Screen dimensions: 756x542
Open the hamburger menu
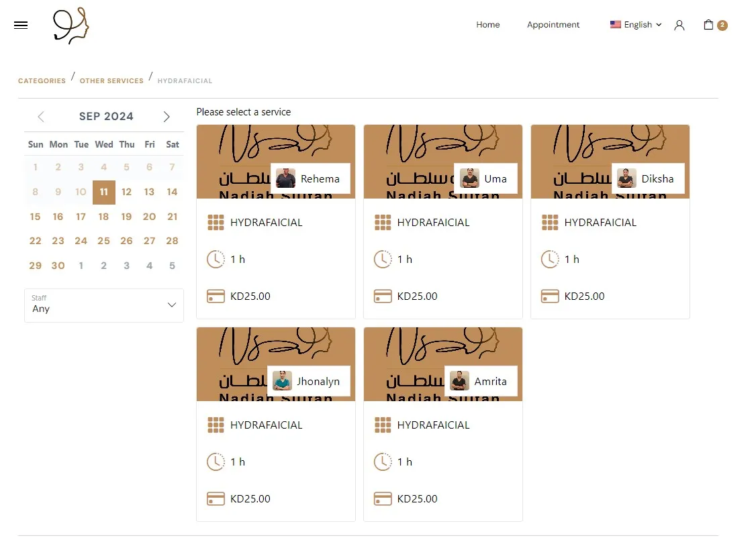pyautogui.click(x=21, y=25)
